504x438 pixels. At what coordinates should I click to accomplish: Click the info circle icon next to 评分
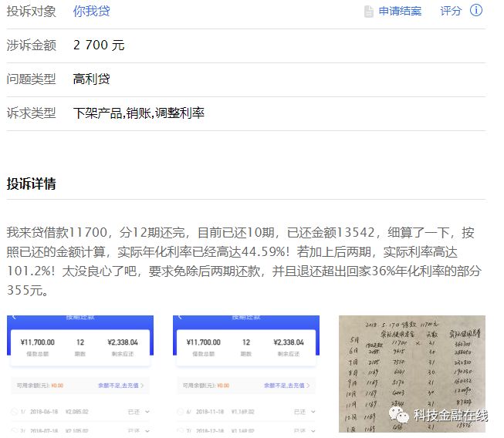[x=476, y=10]
